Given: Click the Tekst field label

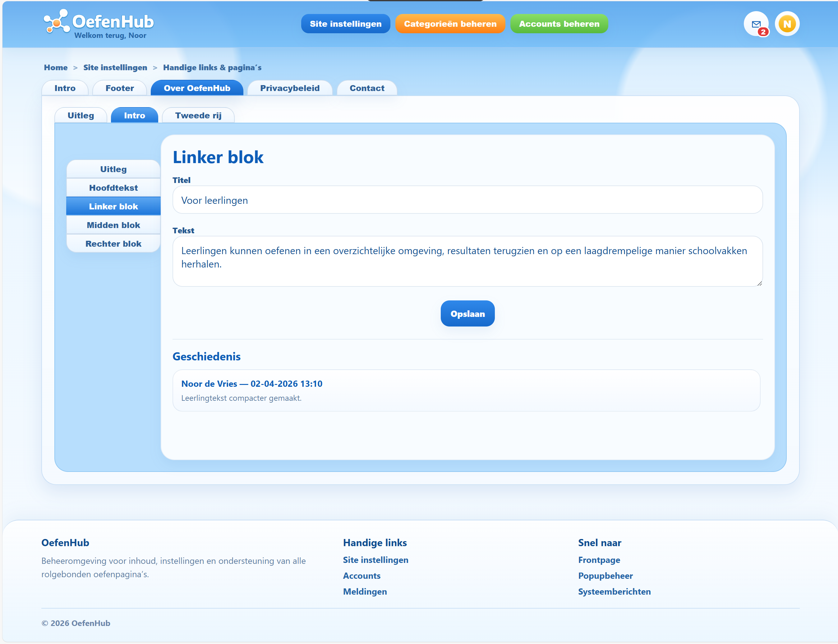Looking at the screenshot, I should [183, 231].
